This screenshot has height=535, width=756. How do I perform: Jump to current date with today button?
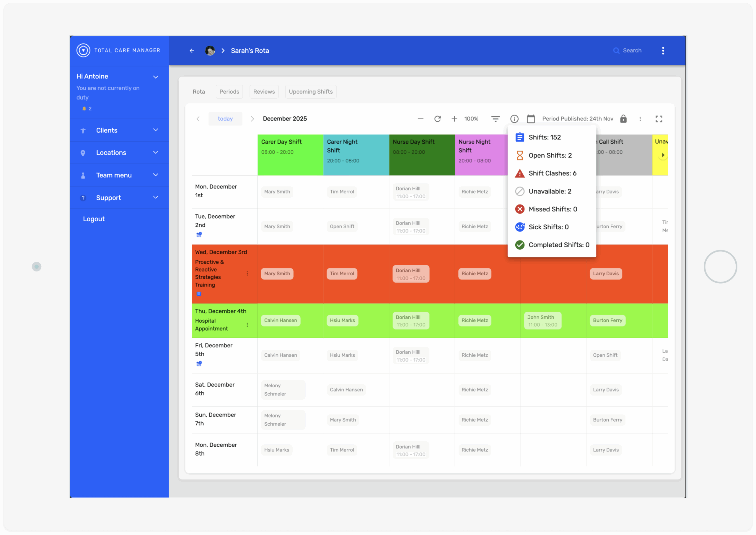pyautogui.click(x=225, y=118)
